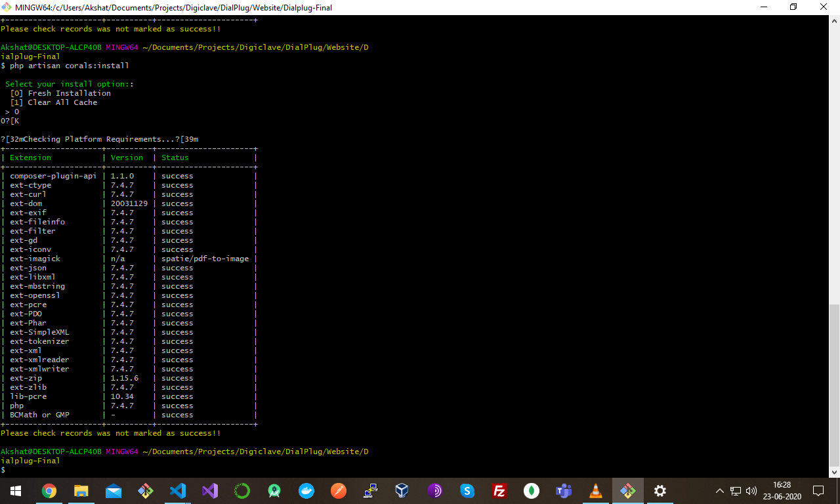Open FileZilla from the taskbar
The height and width of the screenshot is (504, 840).
coord(499,490)
